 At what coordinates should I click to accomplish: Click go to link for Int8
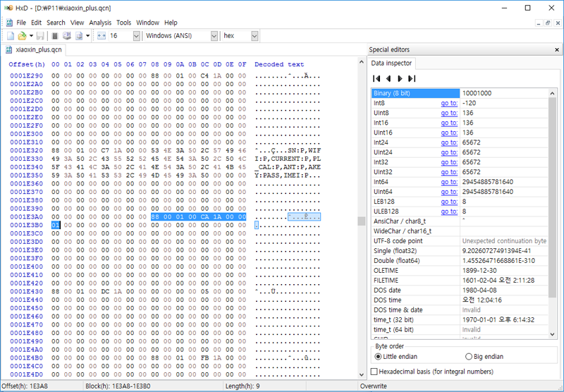pos(449,103)
